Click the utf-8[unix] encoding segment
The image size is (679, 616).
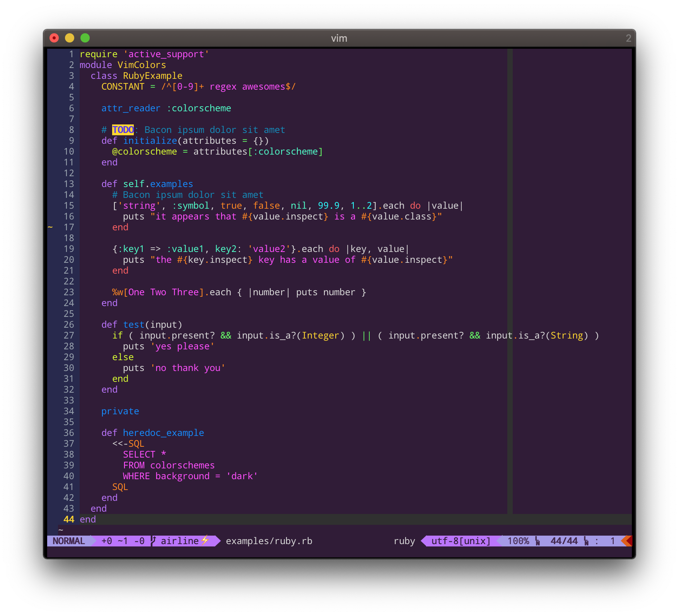click(x=461, y=541)
